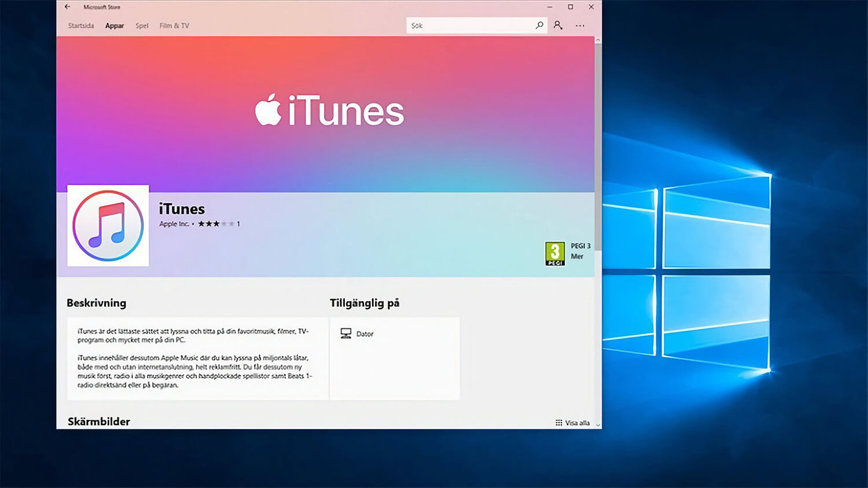The width and height of the screenshot is (868, 488).
Task: Click the Apple Inc. publisher link
Action: coord(174,224)
